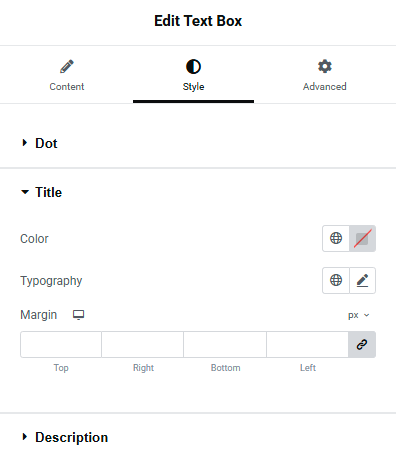Click the gear icon for Advanced

tap(325, 66)
